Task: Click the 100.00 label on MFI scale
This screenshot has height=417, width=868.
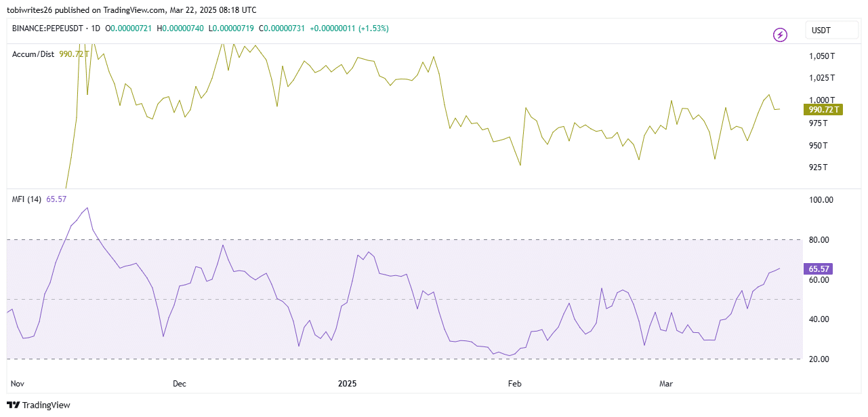Action: (x=820, y=200)
